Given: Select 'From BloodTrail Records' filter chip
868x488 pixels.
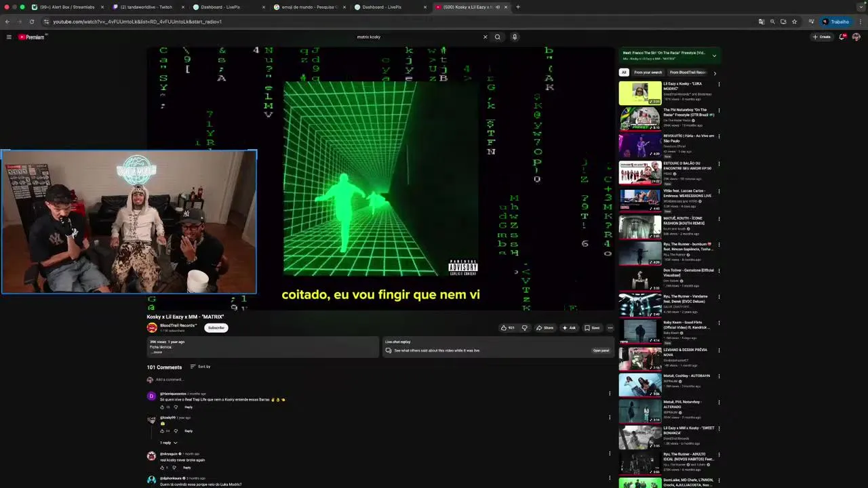Looking at the screenshot, I should 688,72.
